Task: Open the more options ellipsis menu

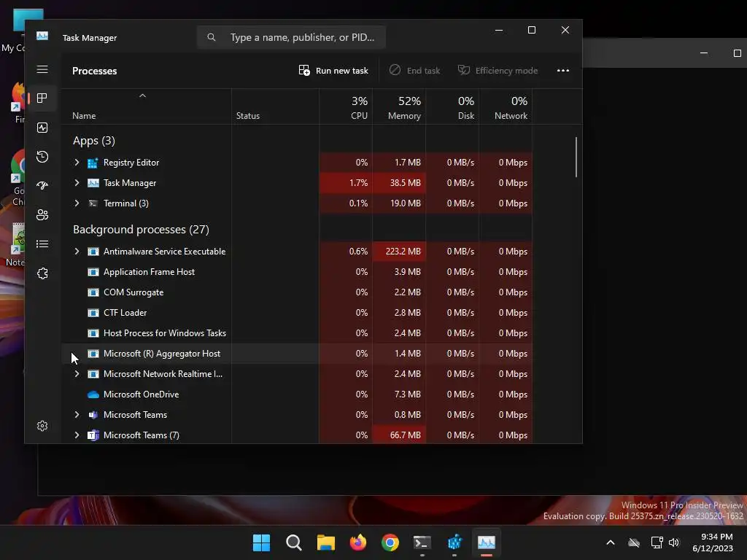Action: pos(563,71)
